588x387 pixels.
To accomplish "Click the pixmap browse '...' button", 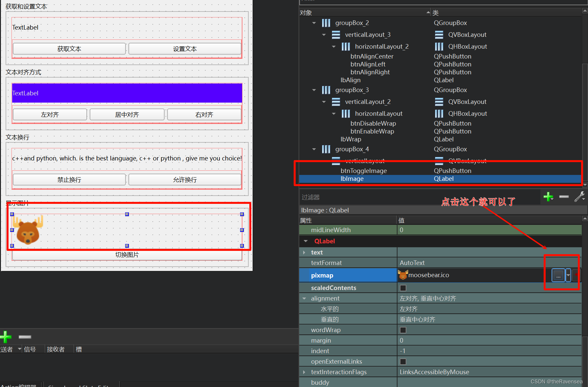I will (x=558, y=275).
